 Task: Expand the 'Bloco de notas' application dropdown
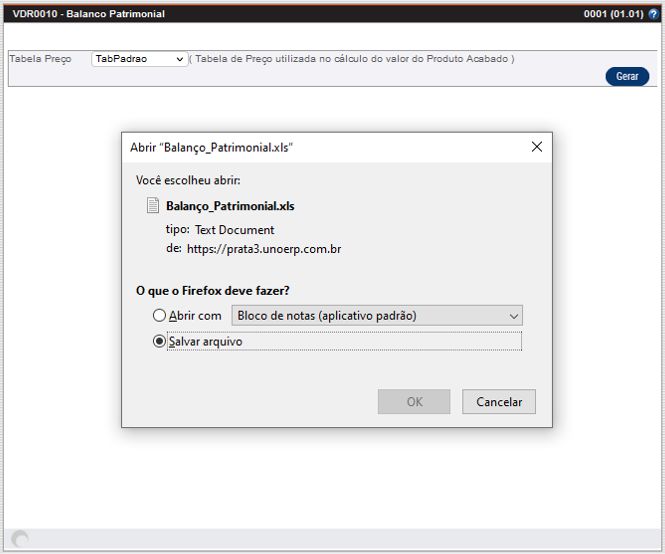[376, 316]
